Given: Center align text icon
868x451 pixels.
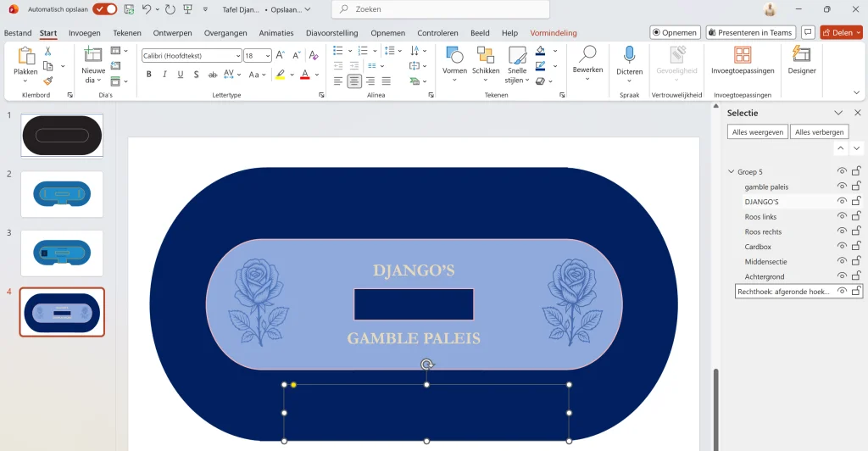Looking at the screenshot, I should pyautogui.click(x=354, y=81).
